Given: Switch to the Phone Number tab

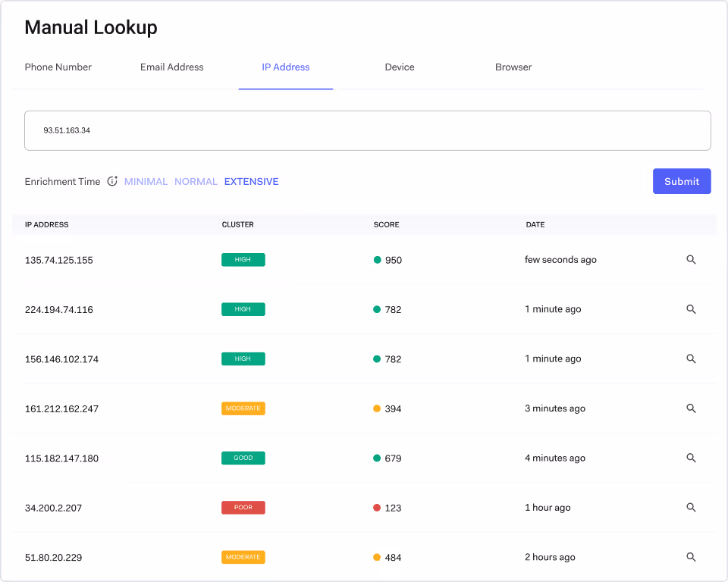Looking at the screenshot, I should [x=58, y=67].
